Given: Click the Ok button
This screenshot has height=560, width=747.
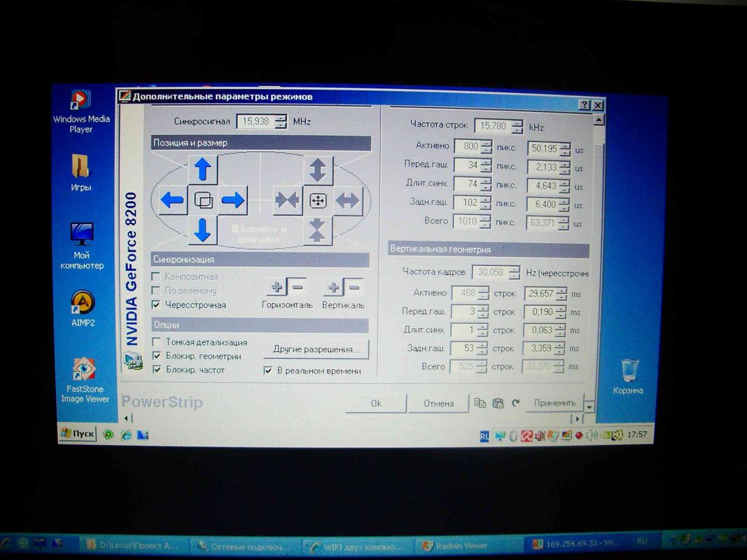Looking at the screenshot, I should [376, 403].
